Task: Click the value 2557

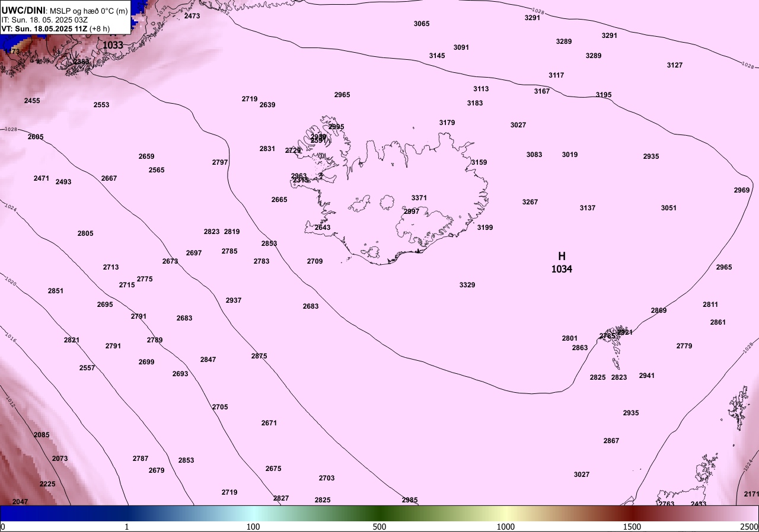Action: click(87, 368)
